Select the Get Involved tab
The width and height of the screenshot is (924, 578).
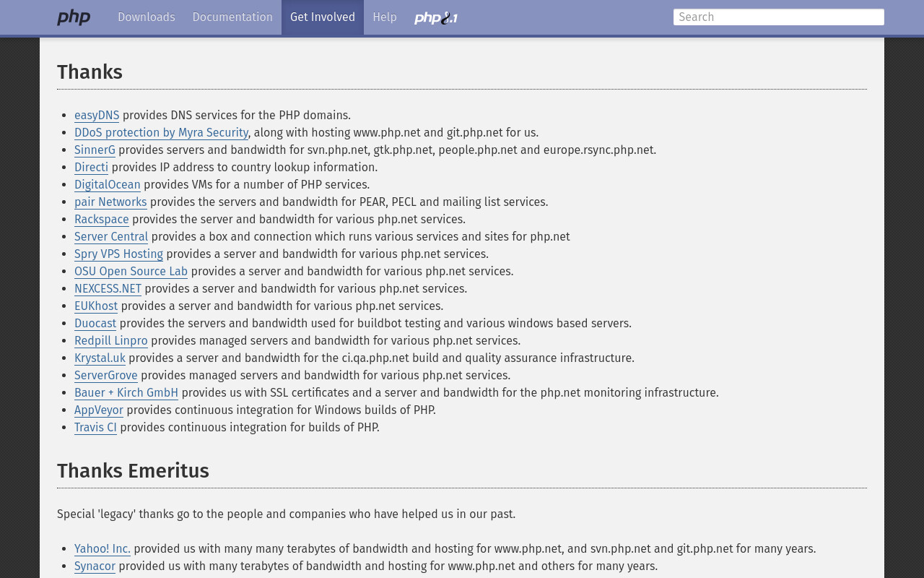tap(323, 17)
